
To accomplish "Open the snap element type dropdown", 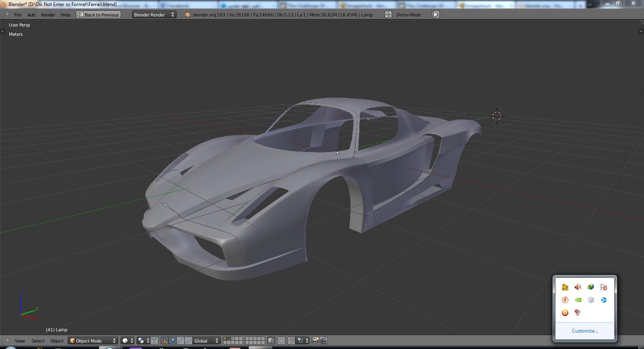I will (x=302, y=341).
